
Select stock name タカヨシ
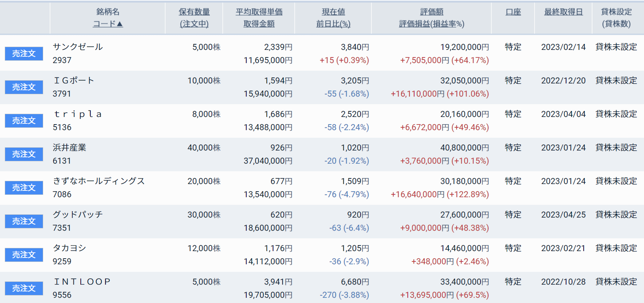pyautogui.click(x=70, y=248)
